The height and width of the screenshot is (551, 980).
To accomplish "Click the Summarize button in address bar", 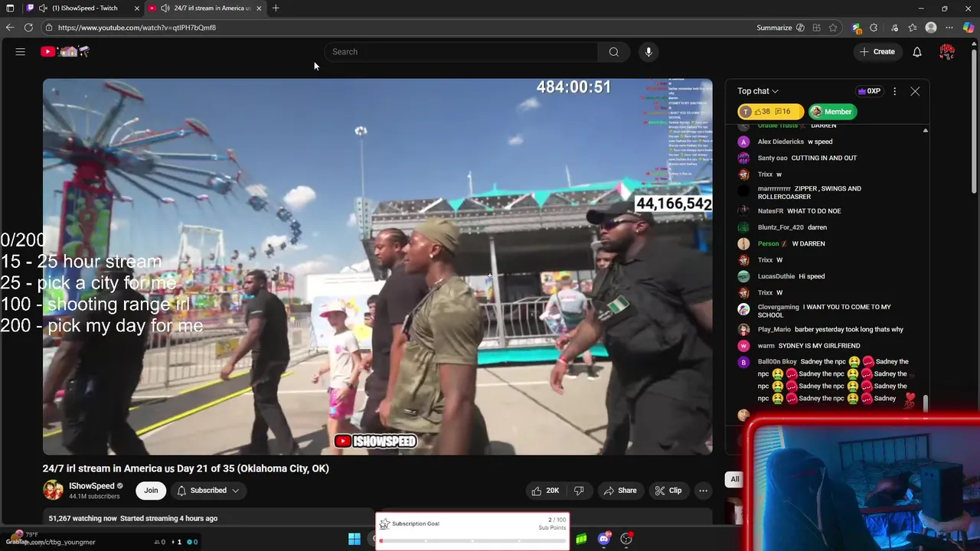I will pyautogui.click(x=780, y=28).
